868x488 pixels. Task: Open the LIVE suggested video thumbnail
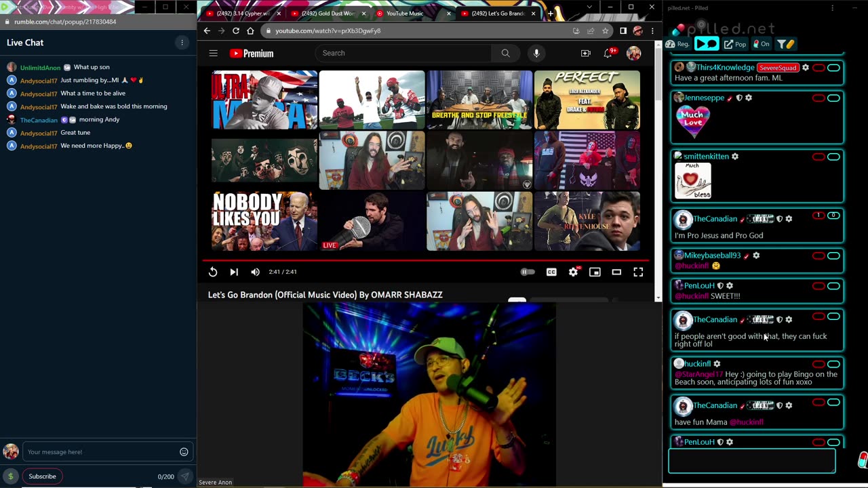[372, 221]
